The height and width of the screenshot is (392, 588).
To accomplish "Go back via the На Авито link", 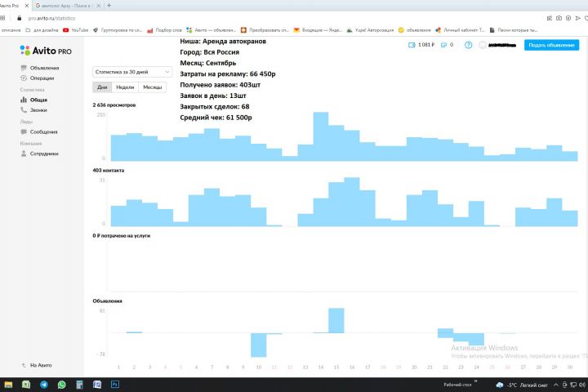I will (37, 365).
